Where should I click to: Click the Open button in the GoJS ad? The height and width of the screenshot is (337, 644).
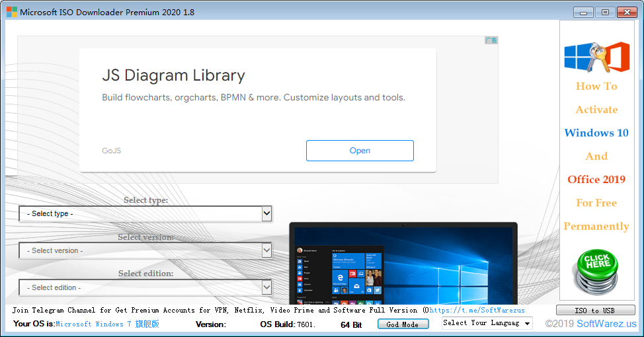click(360, 151)
